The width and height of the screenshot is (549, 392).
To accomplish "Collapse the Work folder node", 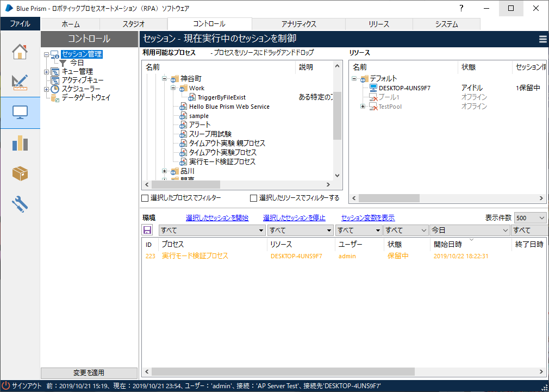I will click(173, 88).
